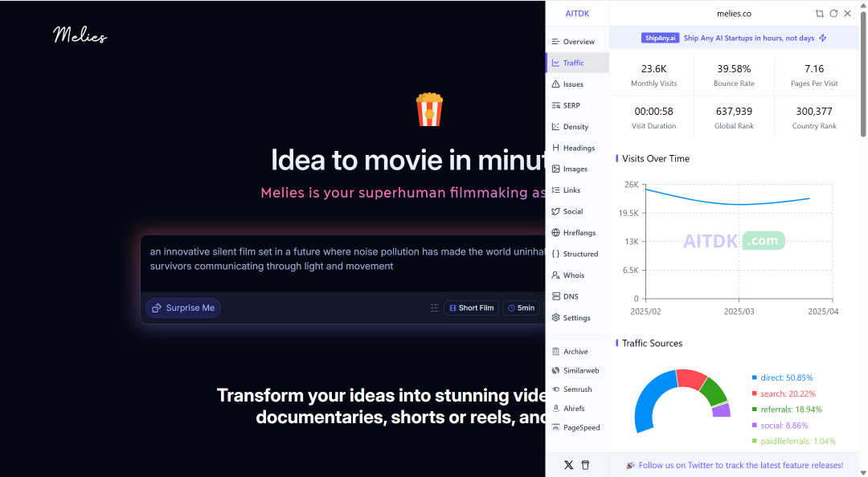
Task: Click the lightning bolt icon in banner
Action: [823, 39]
